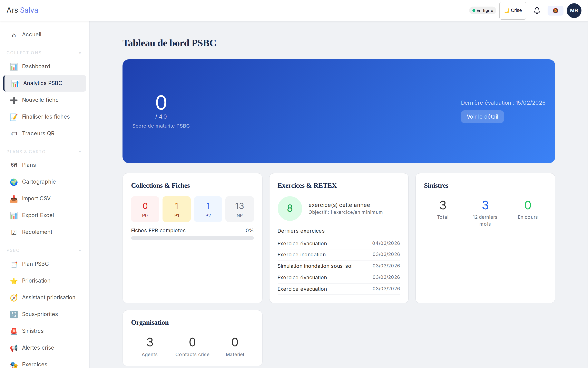Click the Traceurs QR tag icon
Screen dimensions: 588x368
(x=14, y=134)
